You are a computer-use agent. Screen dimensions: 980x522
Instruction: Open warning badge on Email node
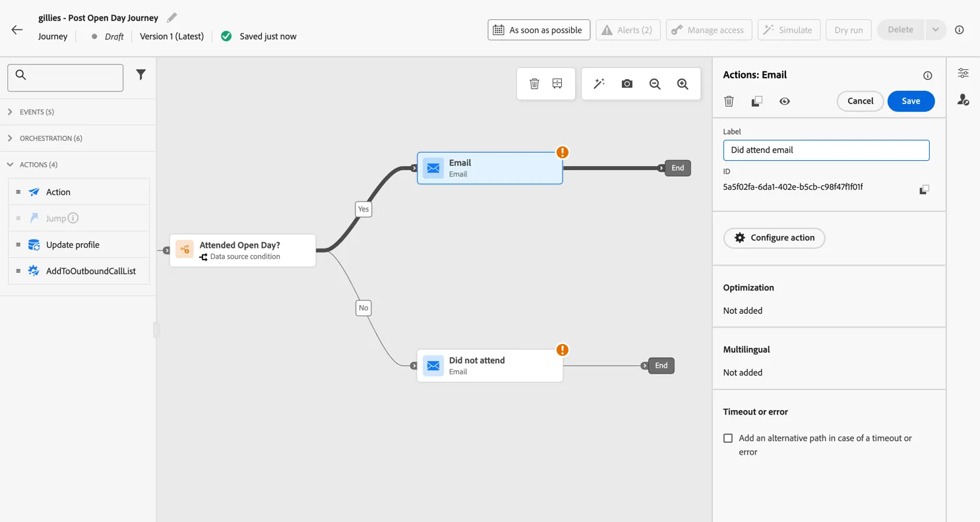click(562, 152)
